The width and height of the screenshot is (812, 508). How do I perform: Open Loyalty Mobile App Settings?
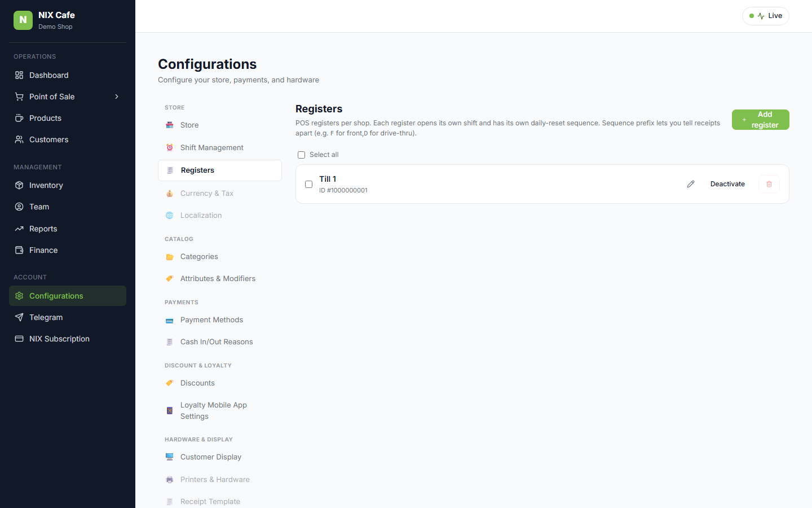[220, 411]
